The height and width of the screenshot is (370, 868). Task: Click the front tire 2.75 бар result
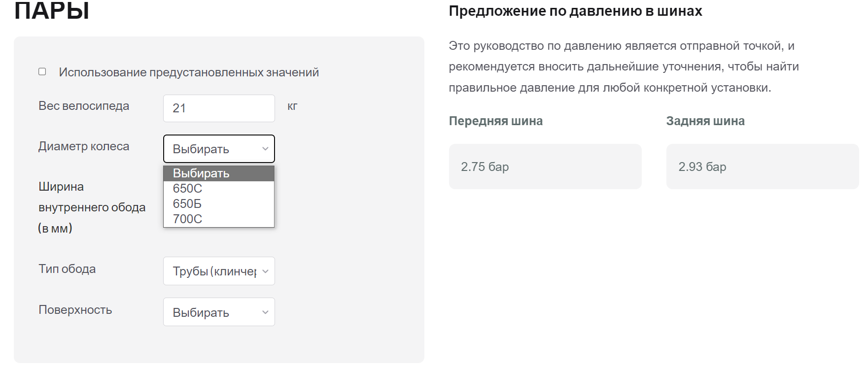coord(545,167)
